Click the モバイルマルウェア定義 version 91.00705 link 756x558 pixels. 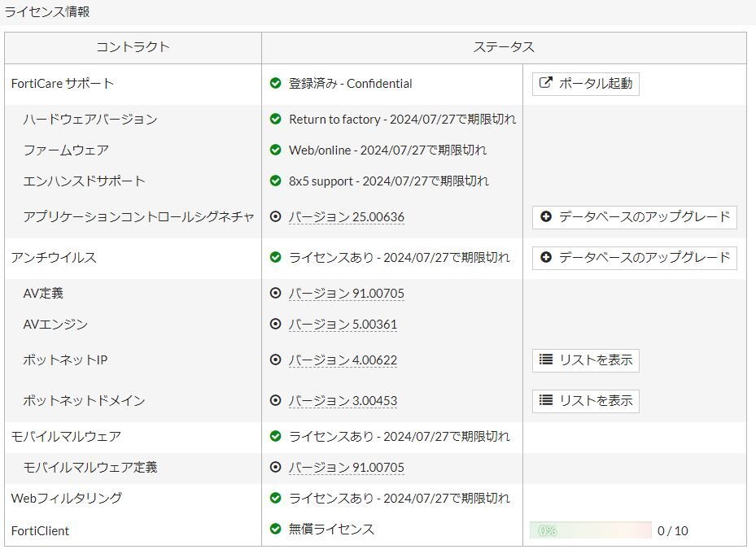[x=346, y=468]
